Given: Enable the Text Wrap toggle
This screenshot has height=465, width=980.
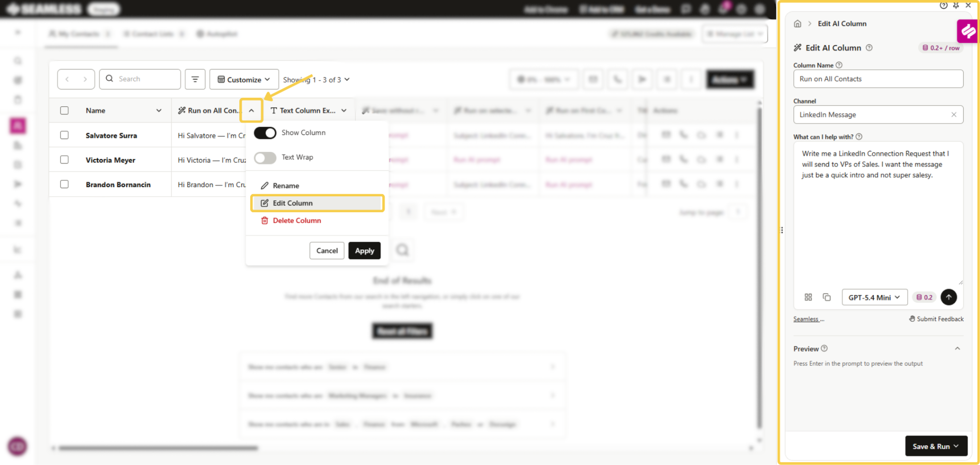Looking at the screenshot, I should (x=265, y=158).
